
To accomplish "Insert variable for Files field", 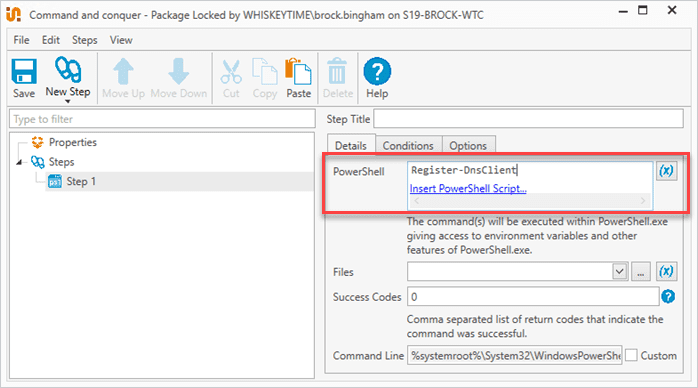I will (x=666, y=271).
